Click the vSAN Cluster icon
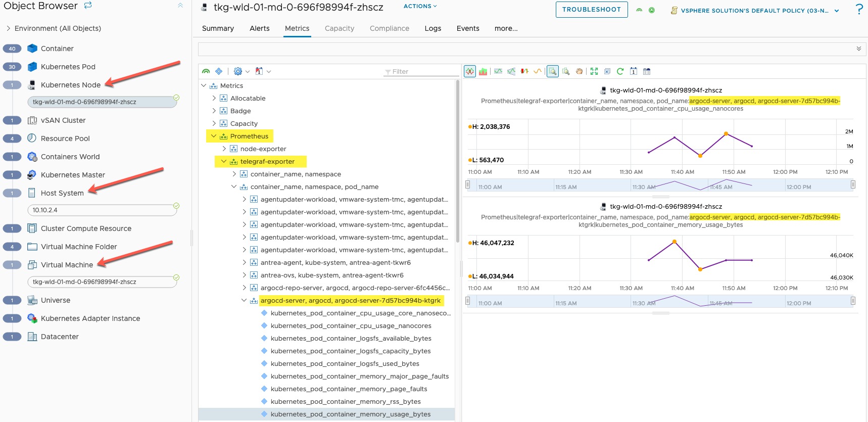This screenshot has width=868, height=422. [32, 120]
